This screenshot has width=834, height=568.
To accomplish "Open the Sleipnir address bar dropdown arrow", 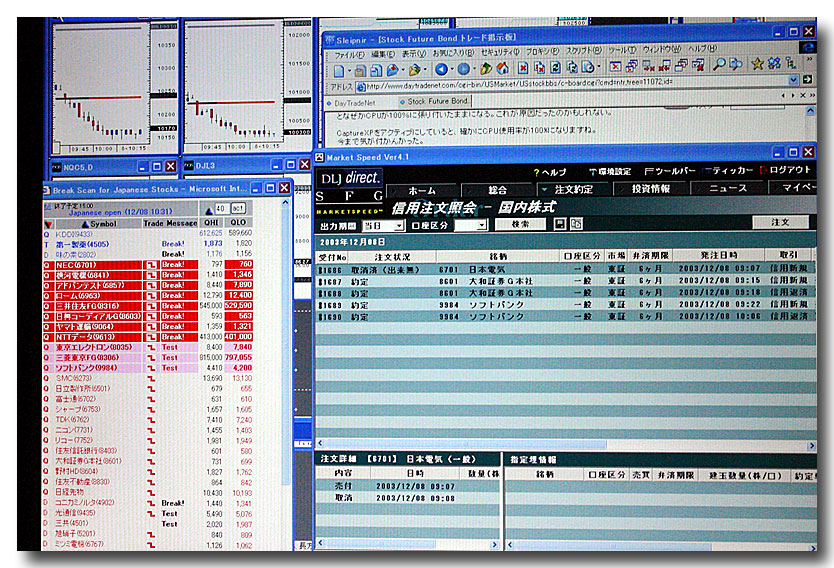I will click(794, 80).
